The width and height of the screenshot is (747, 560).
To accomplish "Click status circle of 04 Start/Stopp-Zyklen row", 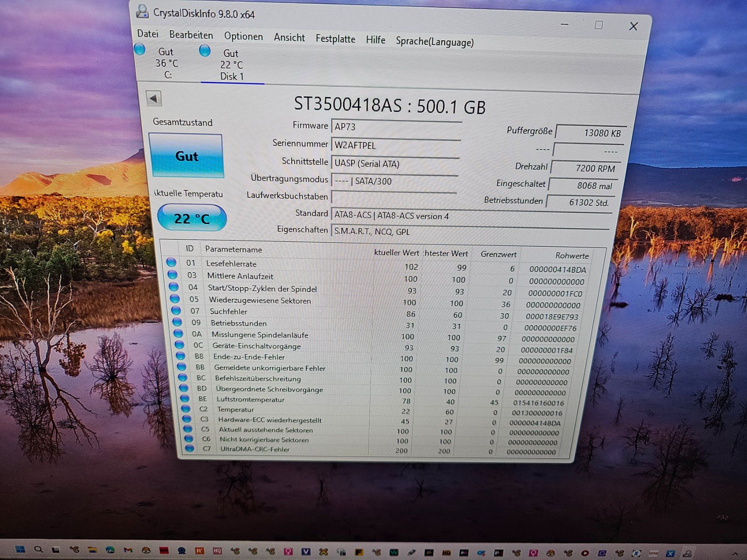I will pos(173,287).
